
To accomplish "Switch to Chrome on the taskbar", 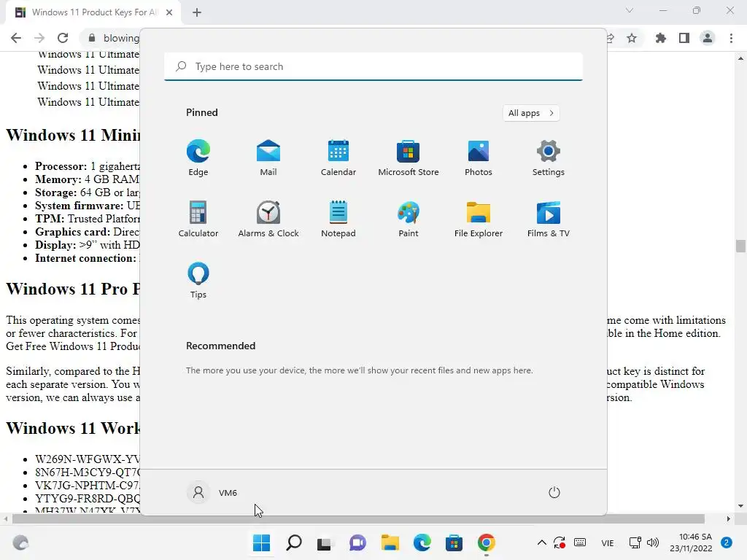I will coord(487,542).
